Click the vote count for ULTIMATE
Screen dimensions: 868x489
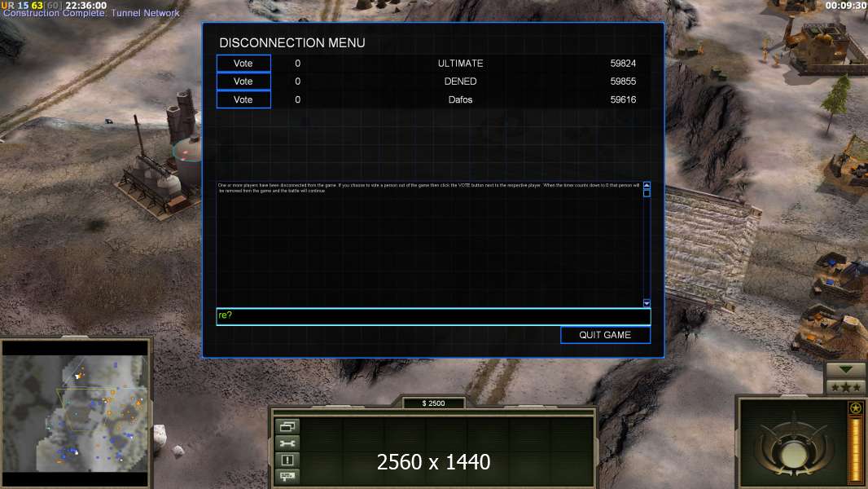[298, 63]
